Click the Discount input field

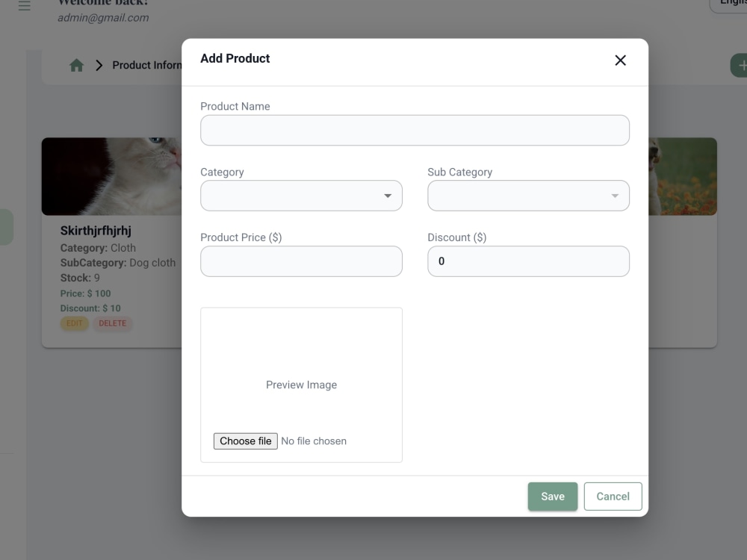pyautogui.click(x=528, y=261)
